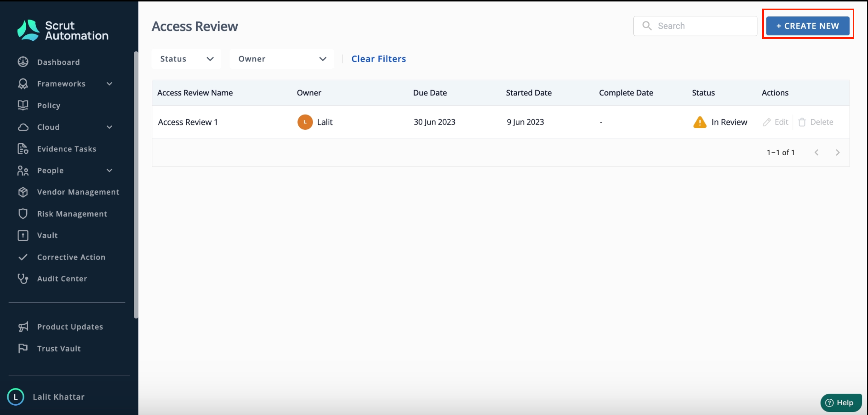This screenshot has height=415, width=868.
Task: Click Lalit's orange owner avatar
Action: [305, 122]
